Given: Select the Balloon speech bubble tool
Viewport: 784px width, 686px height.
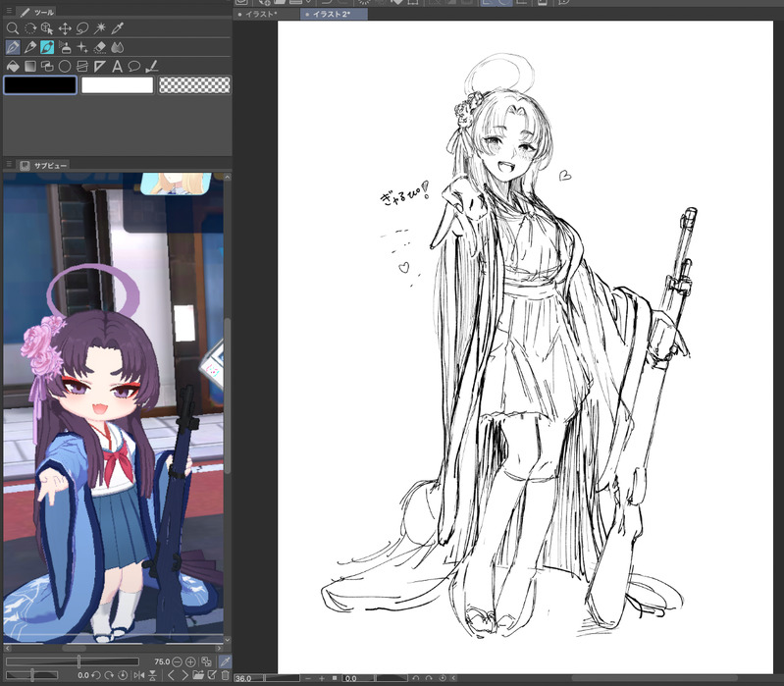Looking at the screenshot, I should click(134, 66).
